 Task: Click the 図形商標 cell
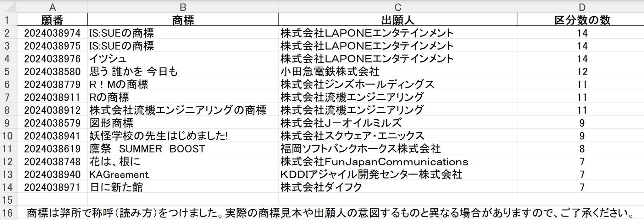(x=183, y=123)
